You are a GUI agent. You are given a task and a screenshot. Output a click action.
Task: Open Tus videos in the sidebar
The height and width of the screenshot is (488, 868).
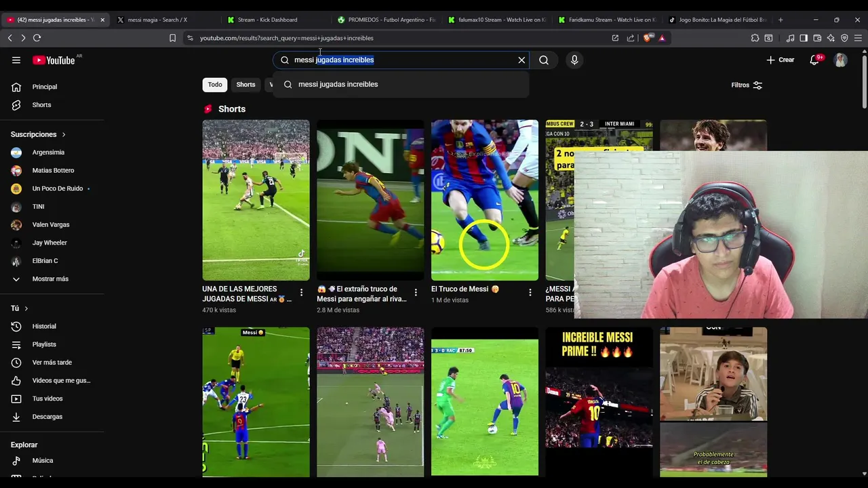point(47,399)
